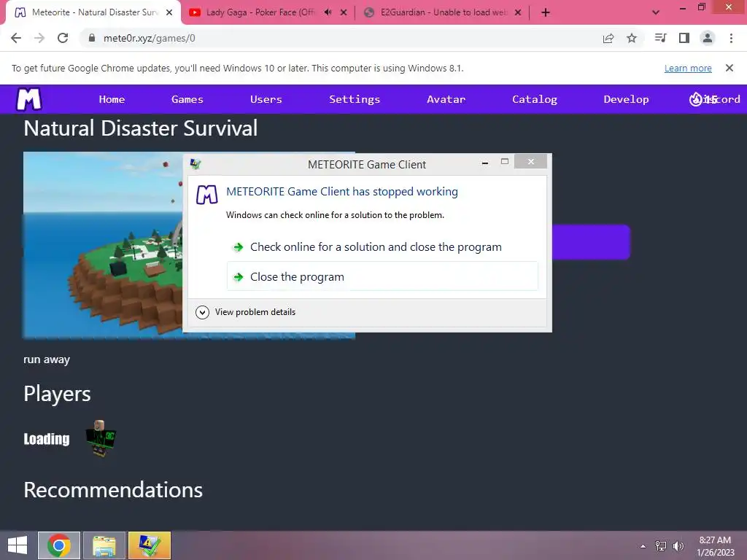Select the Meteorite Natural Disaster Survival tab
Image resolution: width=747 pixels, height=560 pixels.
click(94, 12)
